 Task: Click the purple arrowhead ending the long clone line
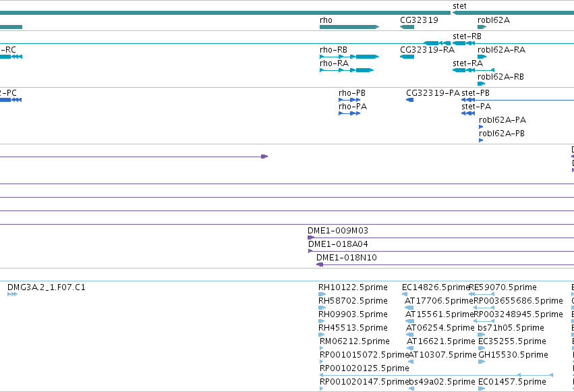pos(264,157)
